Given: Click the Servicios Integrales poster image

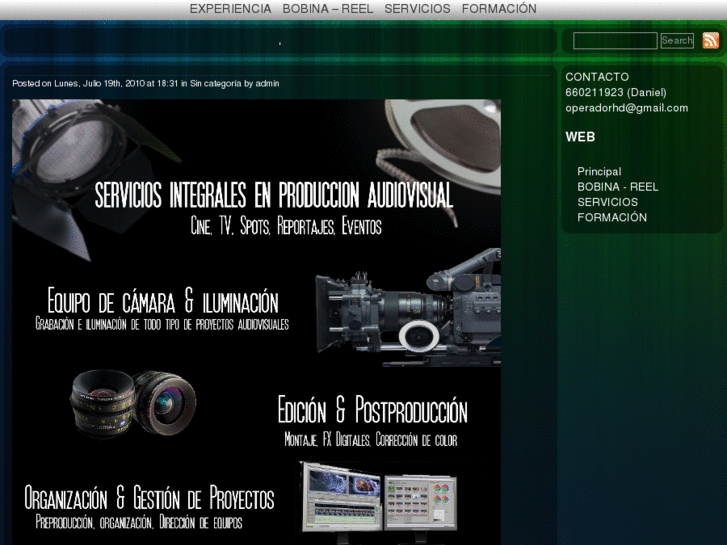Looking at the screenshot, I should pyautogui.click(x=256, y=322).
